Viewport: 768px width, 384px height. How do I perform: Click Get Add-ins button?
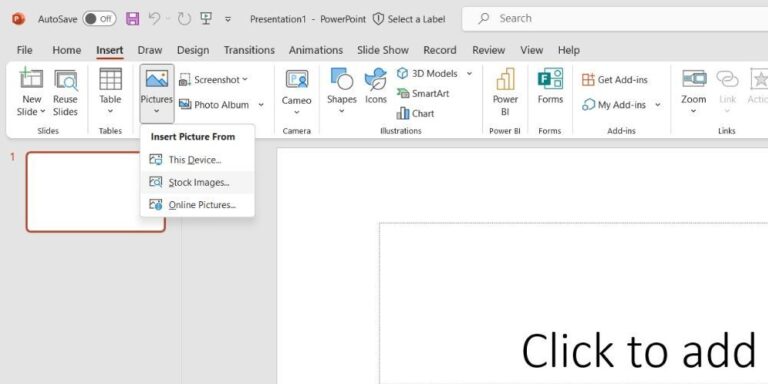pyautogui.click(x=615, y=79)
